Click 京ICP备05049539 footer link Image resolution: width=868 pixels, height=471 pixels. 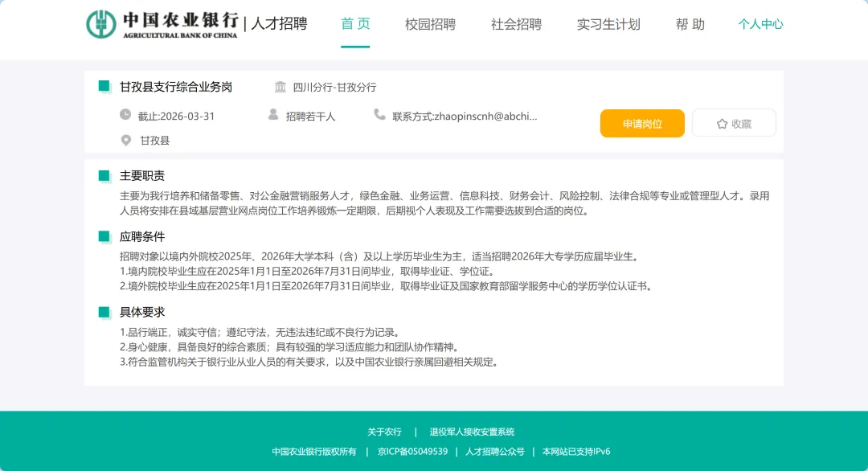click(412, 452)
